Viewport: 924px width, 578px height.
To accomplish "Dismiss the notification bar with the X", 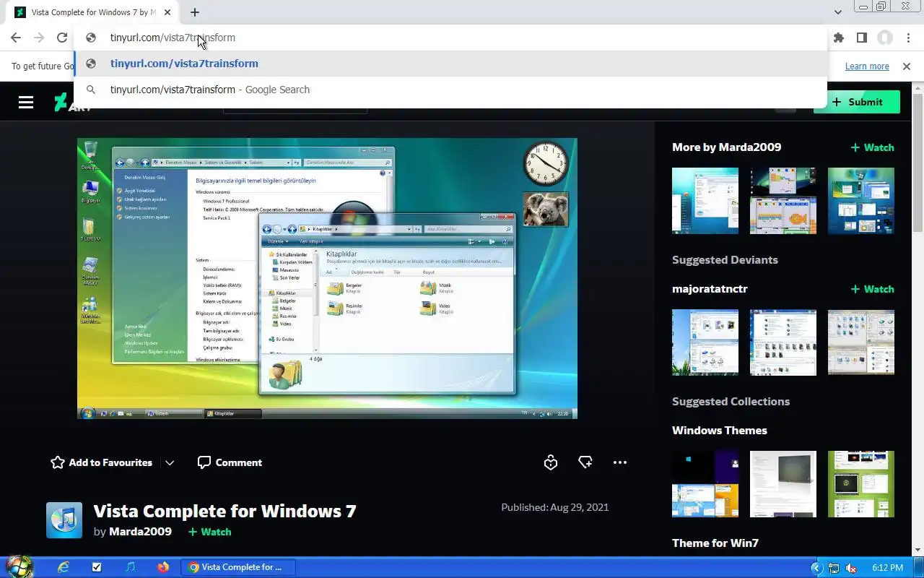I will coord(907,66).
